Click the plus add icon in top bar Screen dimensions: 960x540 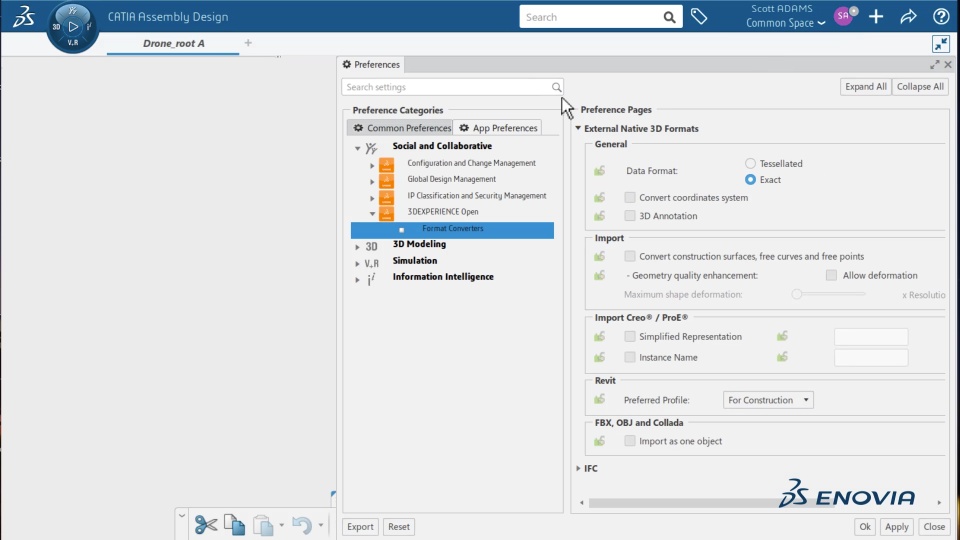876,17
